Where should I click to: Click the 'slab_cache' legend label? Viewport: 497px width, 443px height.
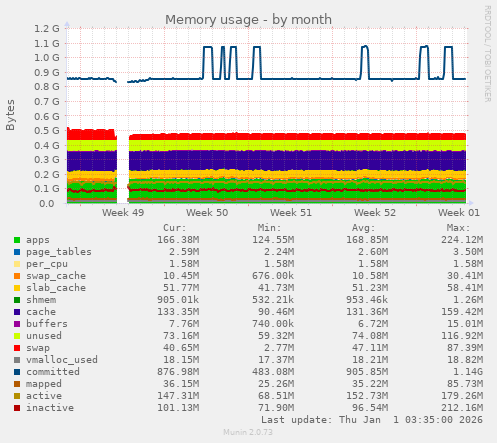(x=56, y=288)
